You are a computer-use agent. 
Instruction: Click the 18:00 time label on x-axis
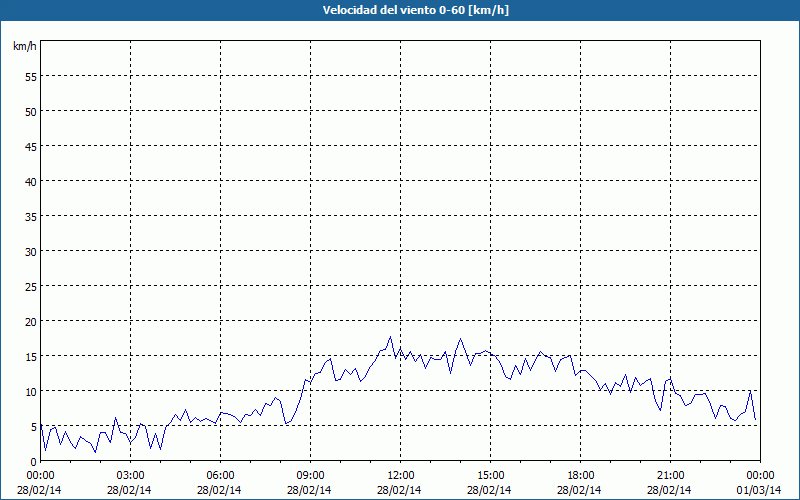click(x=581, y=476)
